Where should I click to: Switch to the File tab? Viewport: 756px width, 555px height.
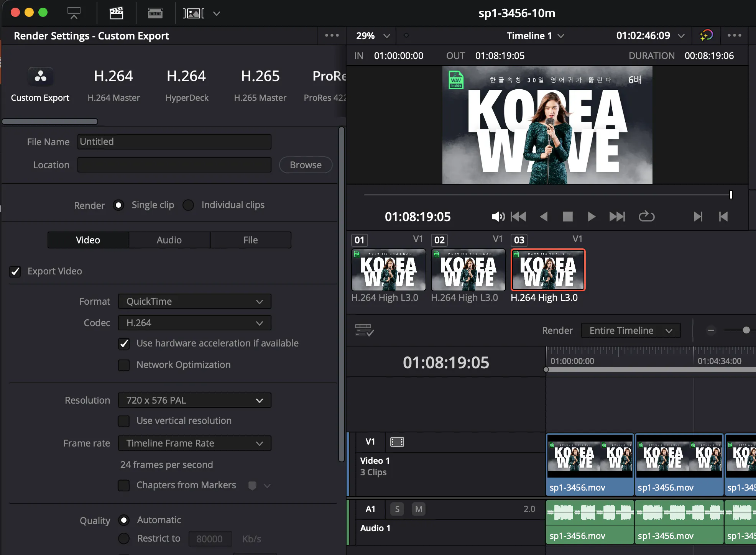click(x=250, y=240)
